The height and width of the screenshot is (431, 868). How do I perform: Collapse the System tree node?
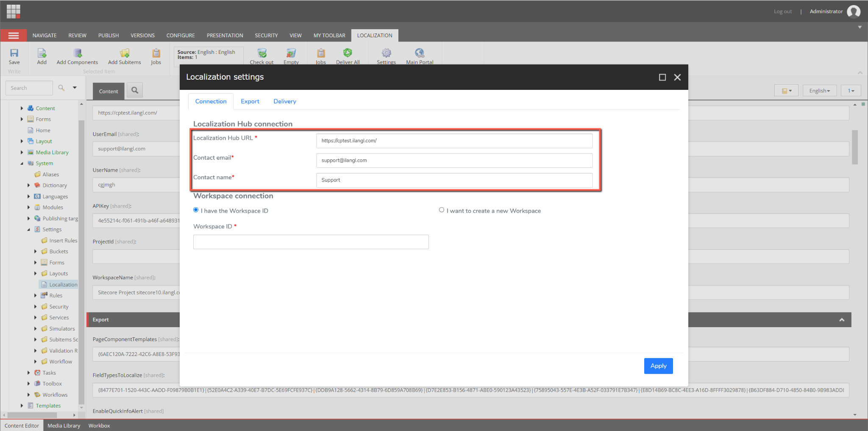tap(22, 164)
